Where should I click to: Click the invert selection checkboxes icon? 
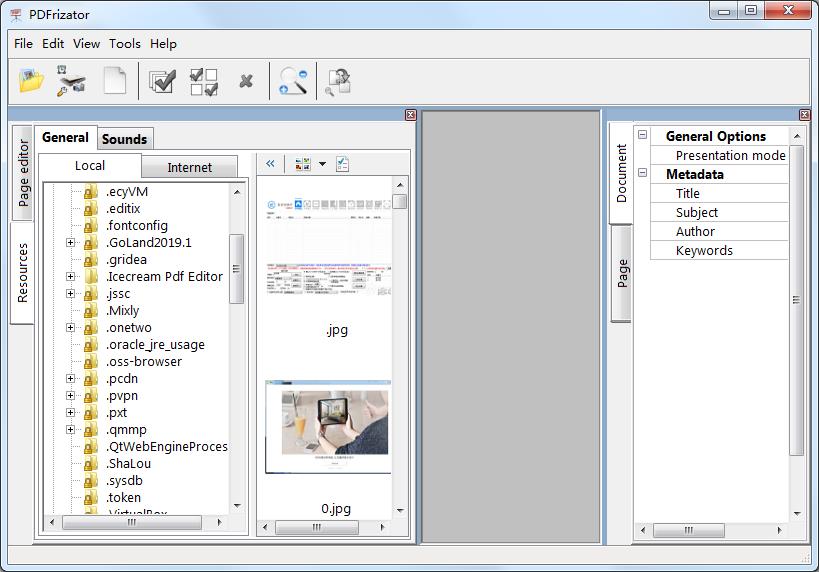[x=204, y=82]
